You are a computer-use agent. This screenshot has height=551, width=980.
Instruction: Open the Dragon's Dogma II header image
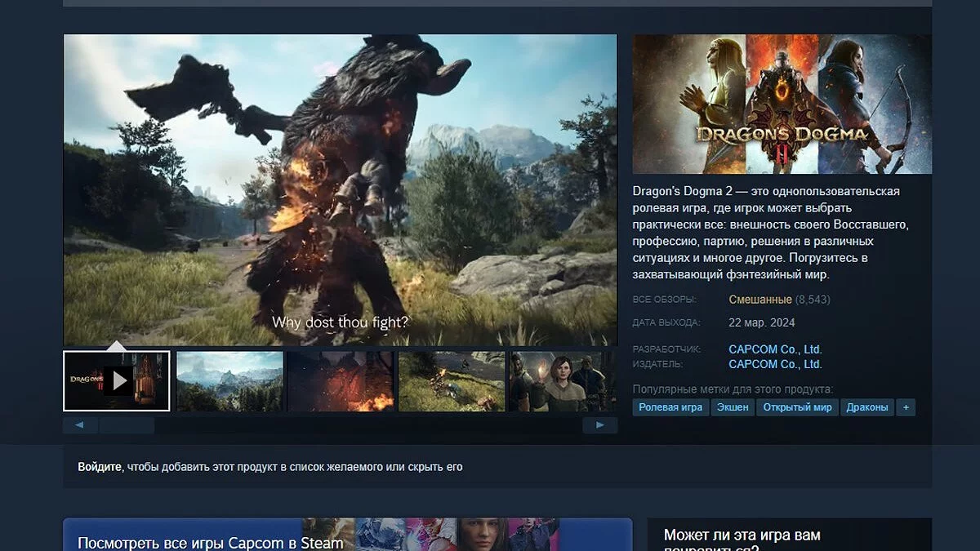[782, 104]
